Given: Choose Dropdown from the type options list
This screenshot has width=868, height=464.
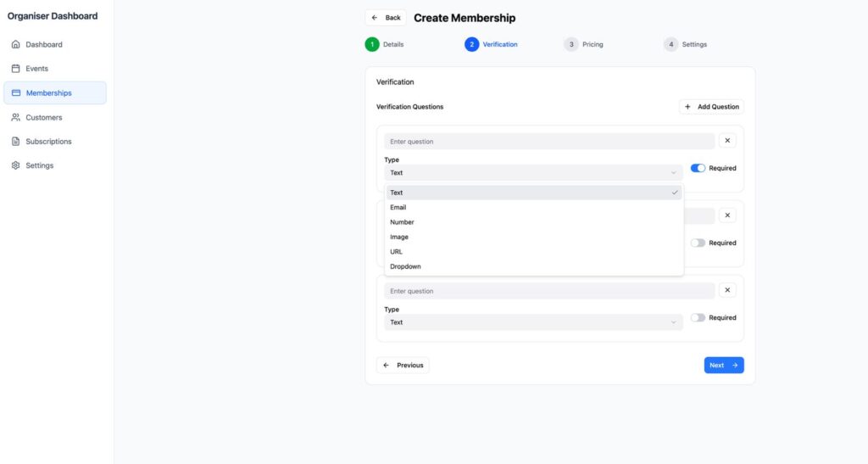Looking at the screenshot, I should point(405,266).
